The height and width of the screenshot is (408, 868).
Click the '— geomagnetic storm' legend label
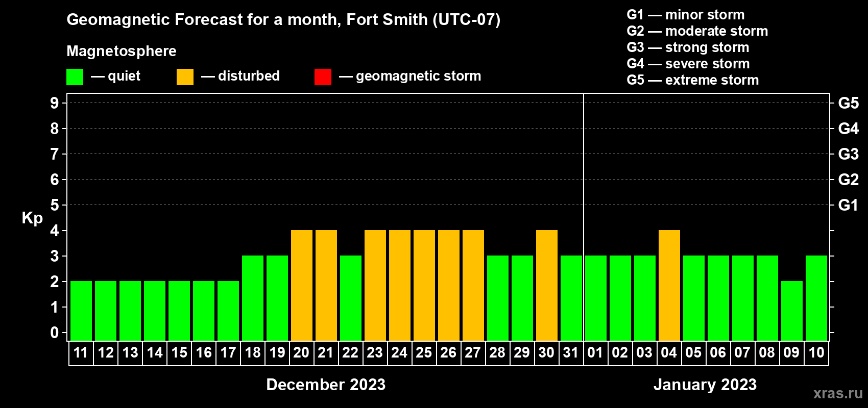pos(410,76)
